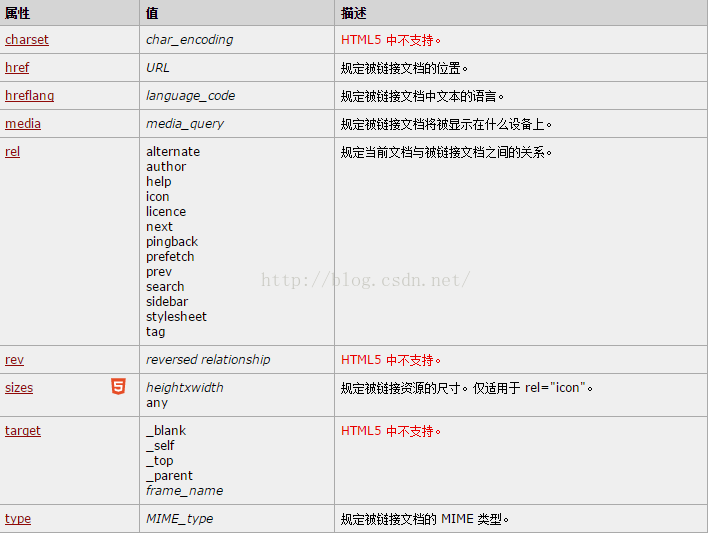Viewport: 712px width, 538px height.
Task: Click the red HTML5 note in target row
Action: [391, 431]
